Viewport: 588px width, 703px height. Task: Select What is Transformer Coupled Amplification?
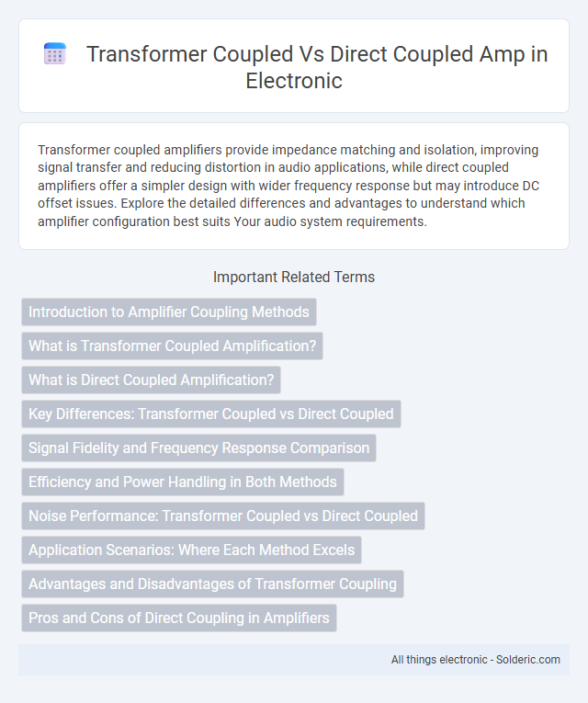(172, 346)
